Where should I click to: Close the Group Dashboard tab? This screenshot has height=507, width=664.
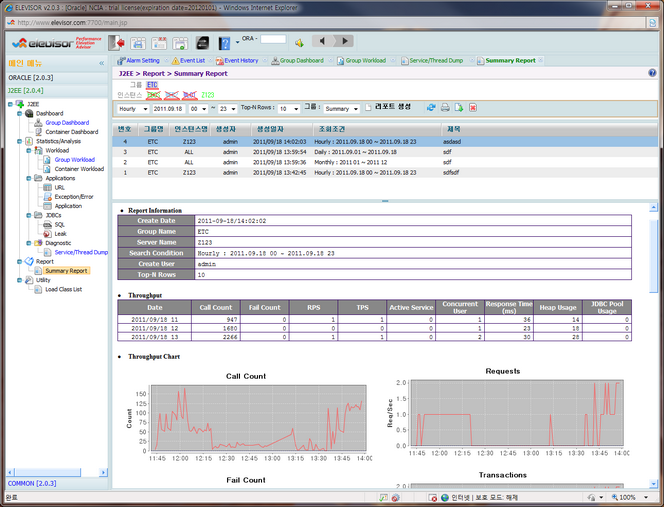(x=331, y=60)
